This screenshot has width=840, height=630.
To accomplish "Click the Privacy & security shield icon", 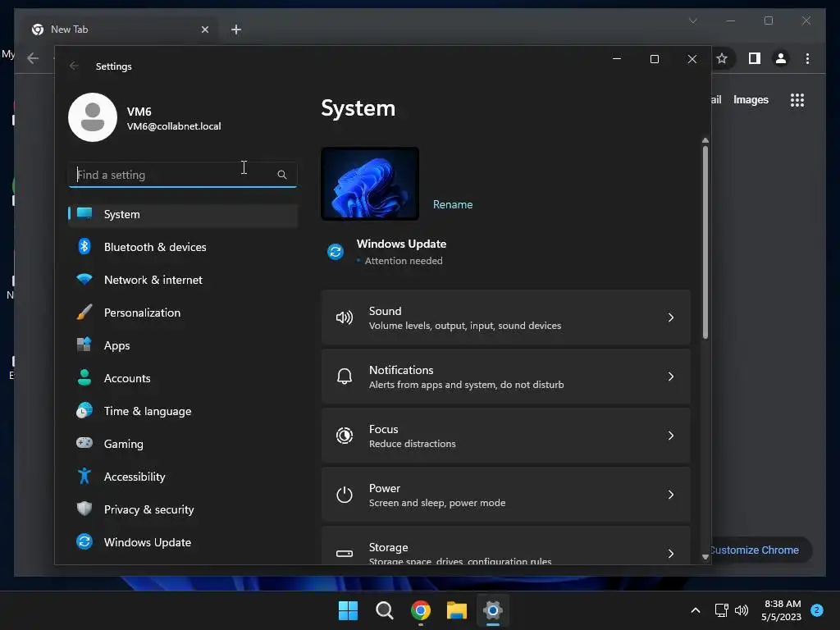I will click(84, 509).
